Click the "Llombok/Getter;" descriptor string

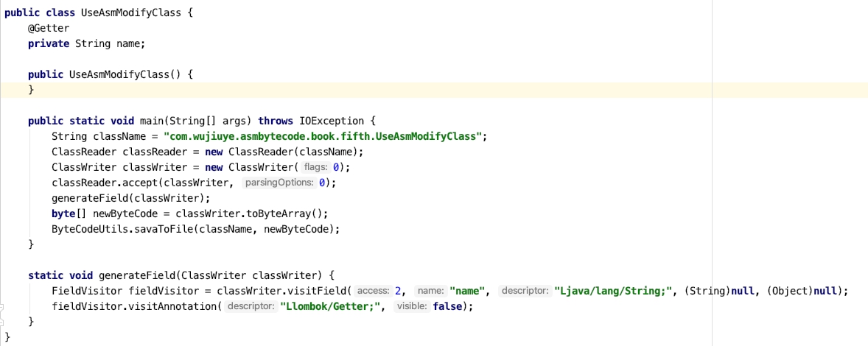pyautogui.click(x=330, y=306)
